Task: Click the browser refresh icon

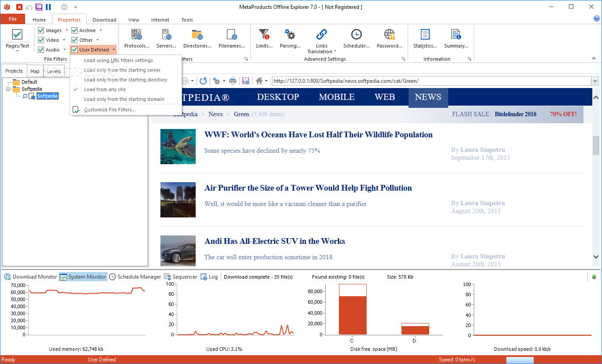Action: [203, 81]
